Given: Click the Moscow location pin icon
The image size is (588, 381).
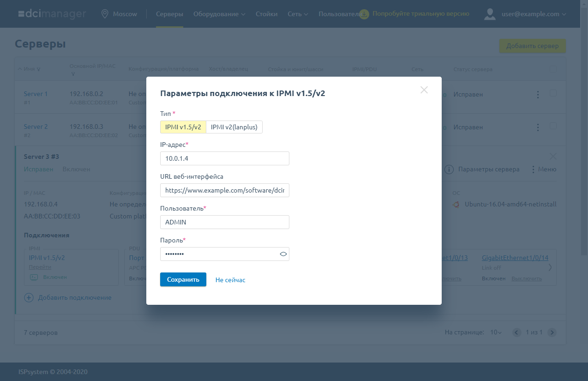Looking at the screenshot, I should 105,14.
